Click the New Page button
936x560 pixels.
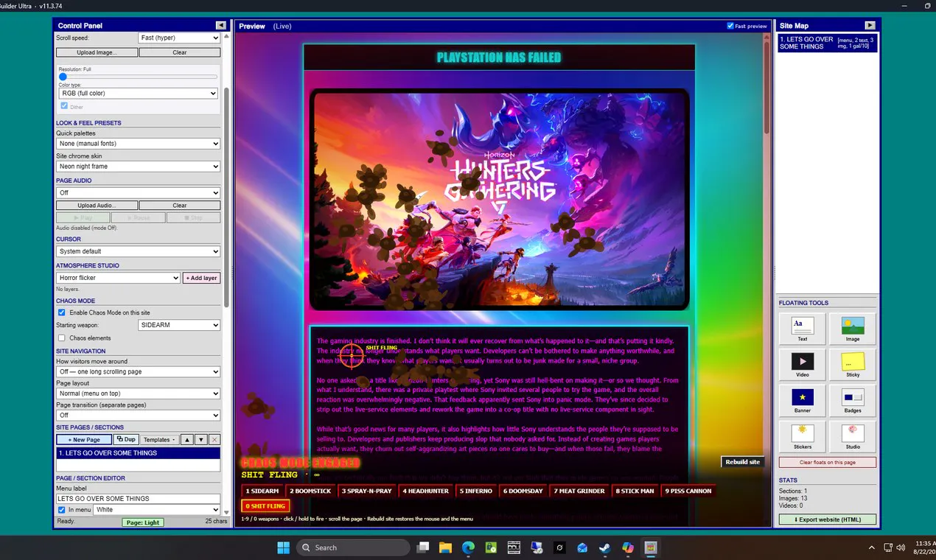84,439
